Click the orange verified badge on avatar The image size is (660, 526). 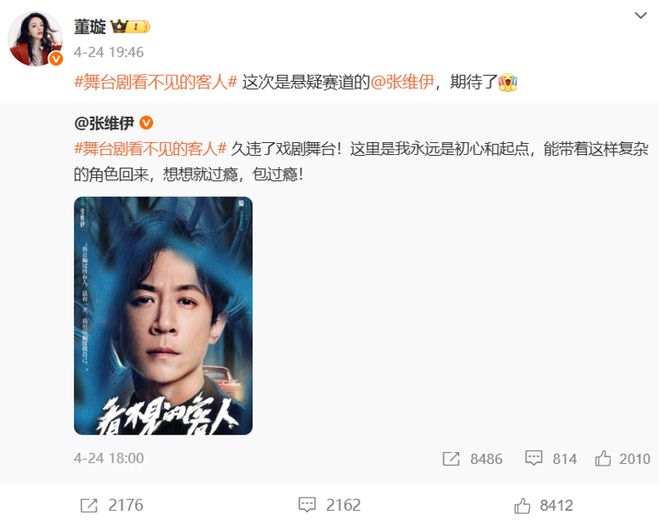click(56, 59)
